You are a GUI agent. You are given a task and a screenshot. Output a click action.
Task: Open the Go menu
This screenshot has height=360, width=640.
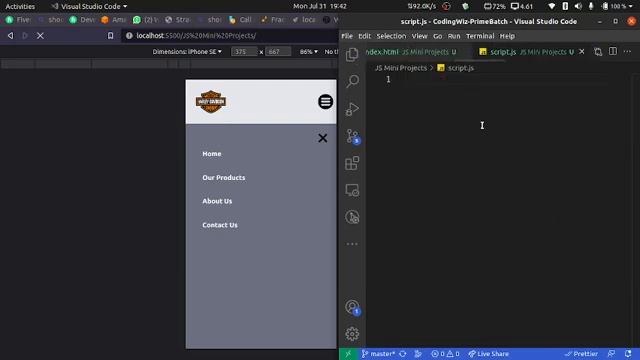(438, 36)
